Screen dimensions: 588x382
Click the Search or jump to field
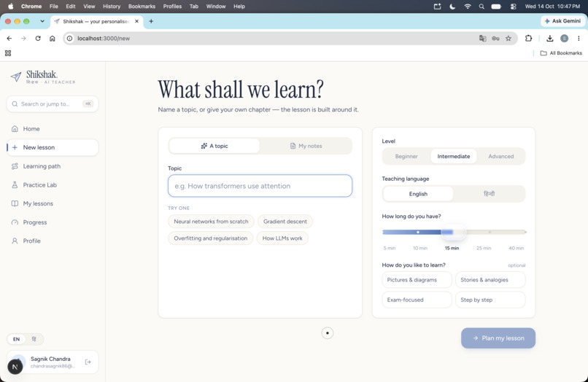coord(53,104)
